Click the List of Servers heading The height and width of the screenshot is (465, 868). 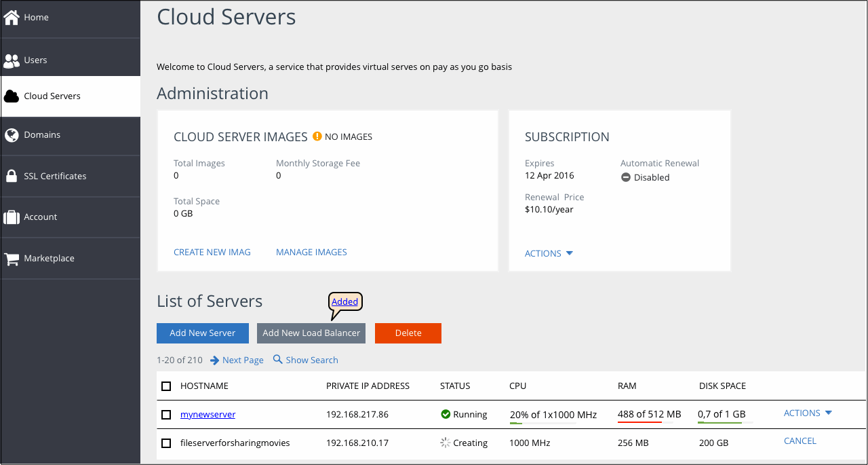pyautogui.click(x=210, y=301)
